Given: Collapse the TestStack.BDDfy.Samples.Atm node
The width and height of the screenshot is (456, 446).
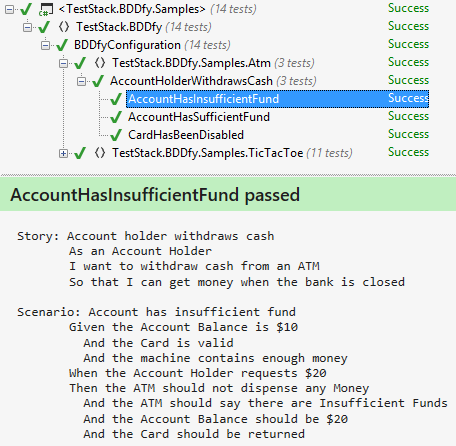Looking at the screenshot, I should (63, 63).
